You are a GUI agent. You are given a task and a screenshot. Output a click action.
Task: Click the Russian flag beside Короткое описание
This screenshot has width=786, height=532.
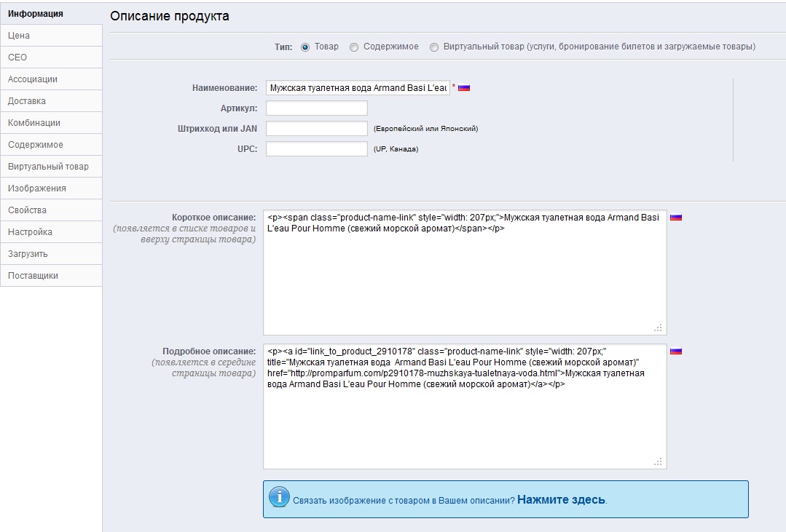pos(676,218)
